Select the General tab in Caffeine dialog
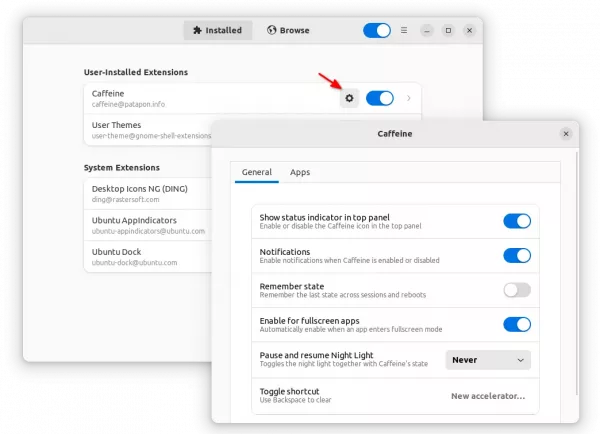600x434 pixels. (x=256, y=172)
